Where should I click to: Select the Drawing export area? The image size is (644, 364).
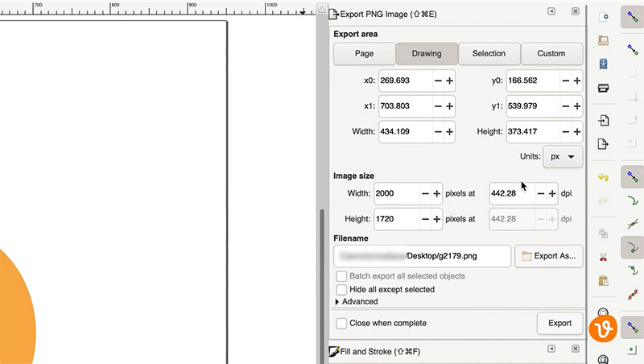click(427, 53)
